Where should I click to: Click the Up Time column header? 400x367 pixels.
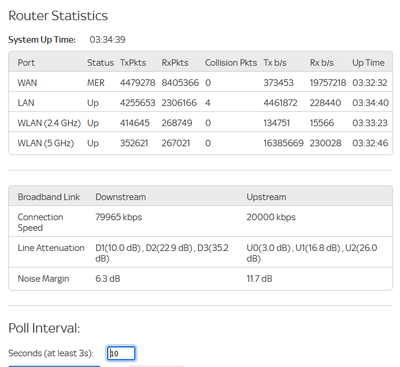pyautogui.click(x=368, y=63)
